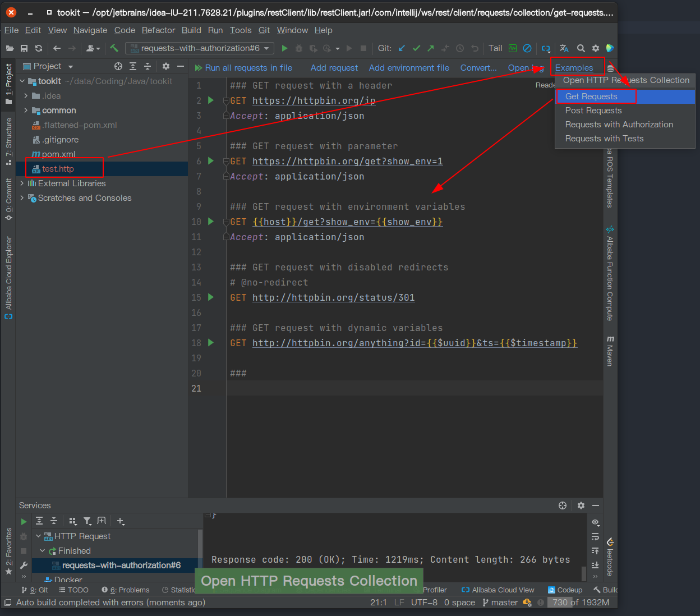
Task: Expand Scratches and Consoles node
Action: click(x=22, y=198)
